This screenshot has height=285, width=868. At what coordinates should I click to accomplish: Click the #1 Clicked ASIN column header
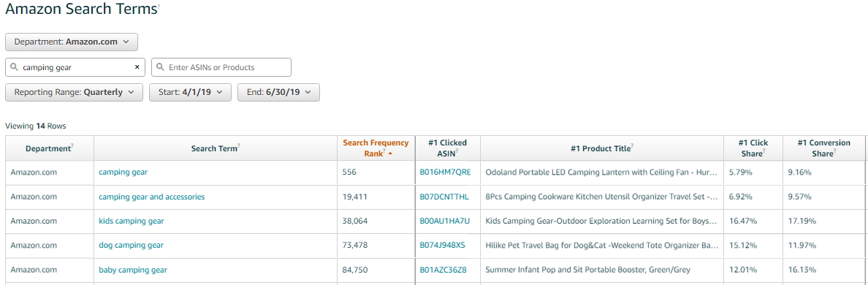click(447, 148)
